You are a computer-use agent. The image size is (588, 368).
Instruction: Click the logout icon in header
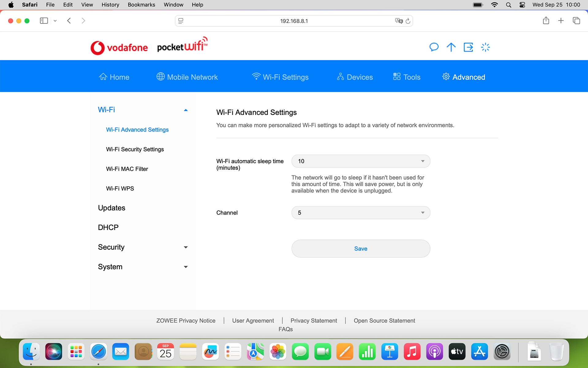[x=468, y=47]
